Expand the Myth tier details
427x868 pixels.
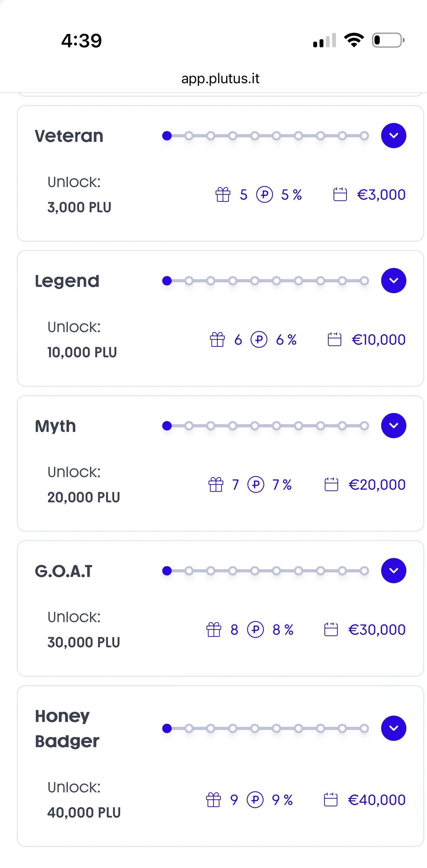pos(393,426)
